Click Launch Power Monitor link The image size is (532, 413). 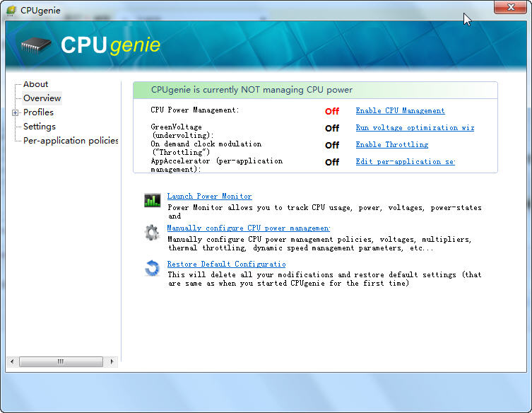[x=209, y=197]
